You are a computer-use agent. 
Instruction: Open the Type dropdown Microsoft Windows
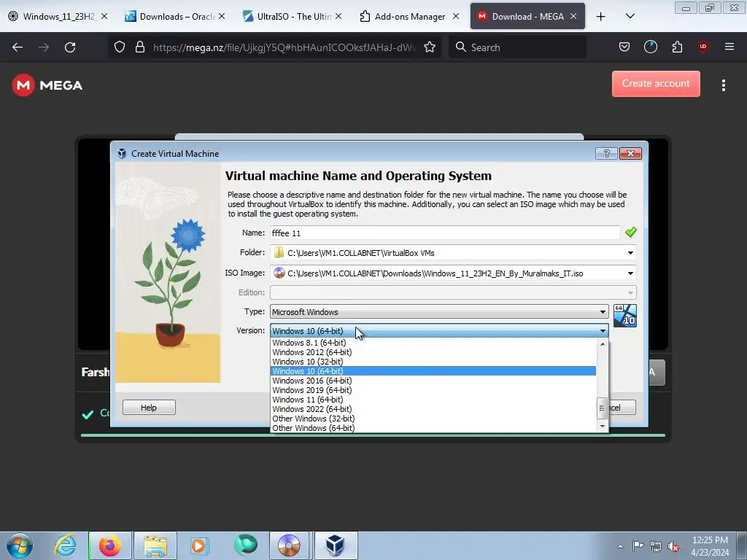point(438,312)
